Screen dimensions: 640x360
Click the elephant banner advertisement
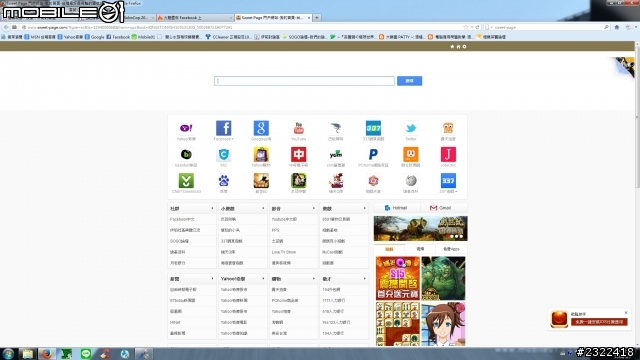click(420, 229)
